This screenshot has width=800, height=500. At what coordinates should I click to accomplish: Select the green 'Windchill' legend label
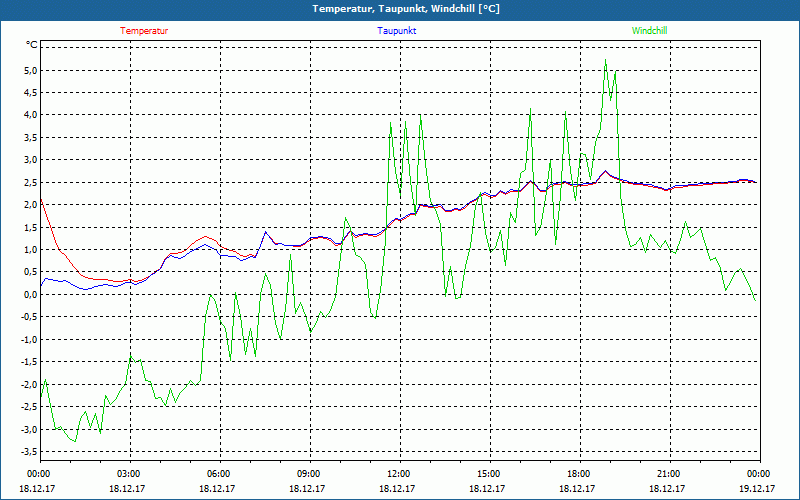(649, 31)
